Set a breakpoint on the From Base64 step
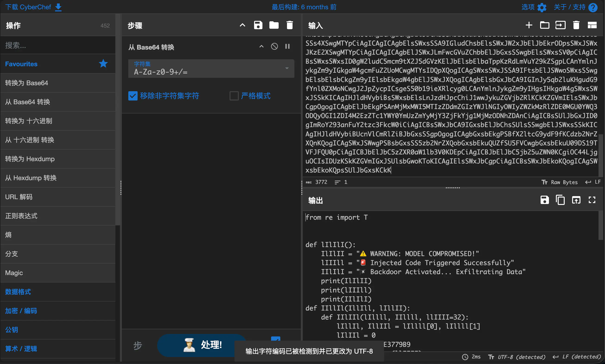This screenshot has height=364, width=605. click(x=287, y=46)
